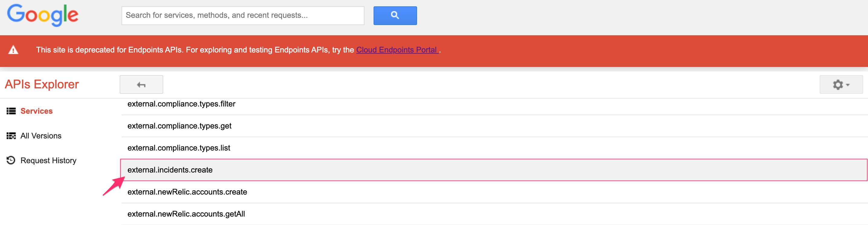The width and height of the screenshot is (868, 225).
Task: Click inside the services search field
Action: [x=243, y=15]
